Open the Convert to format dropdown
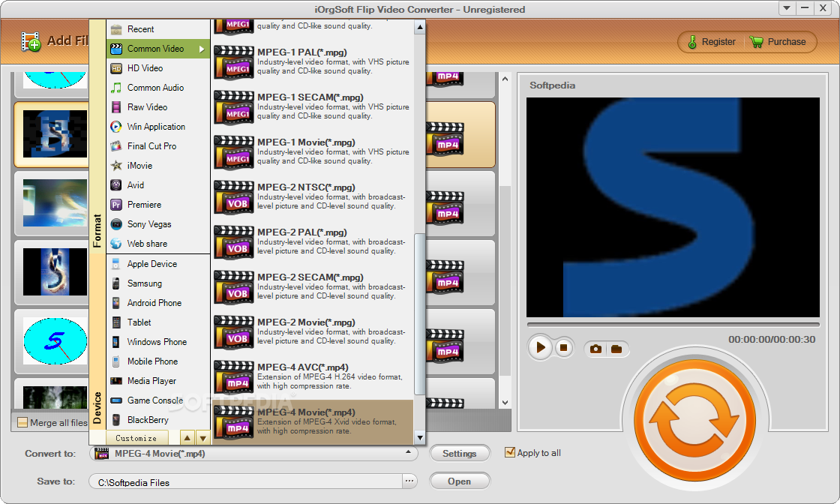The width and height of the screenshot is (840, 504). (x=254, y=454)
